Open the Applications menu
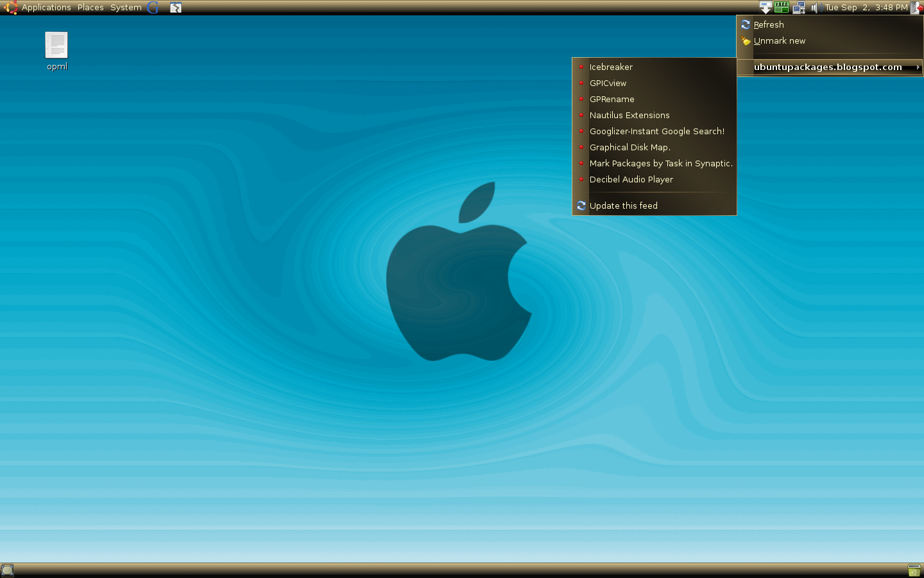The height and width of the screenshot is (578, 924). point(46,8)
